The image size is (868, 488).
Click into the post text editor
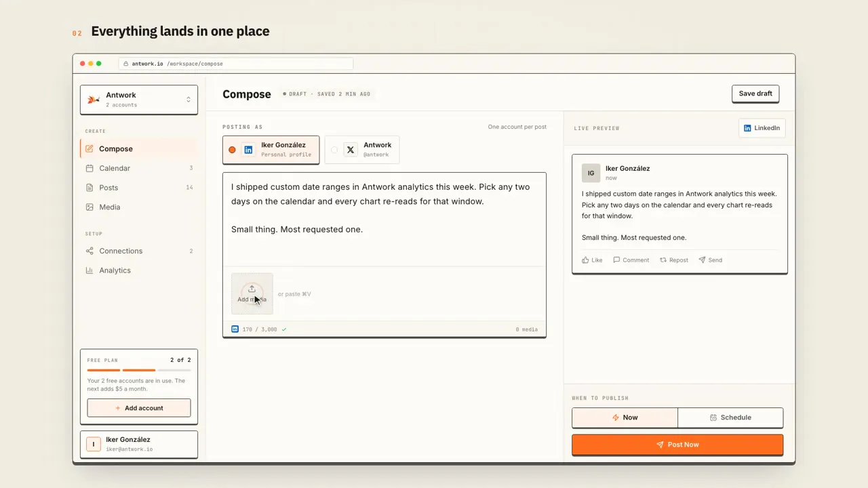coord(384,219)
